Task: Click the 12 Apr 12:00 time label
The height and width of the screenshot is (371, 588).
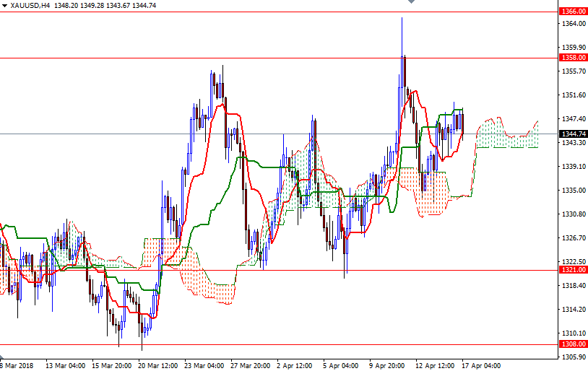Action: 436,365
